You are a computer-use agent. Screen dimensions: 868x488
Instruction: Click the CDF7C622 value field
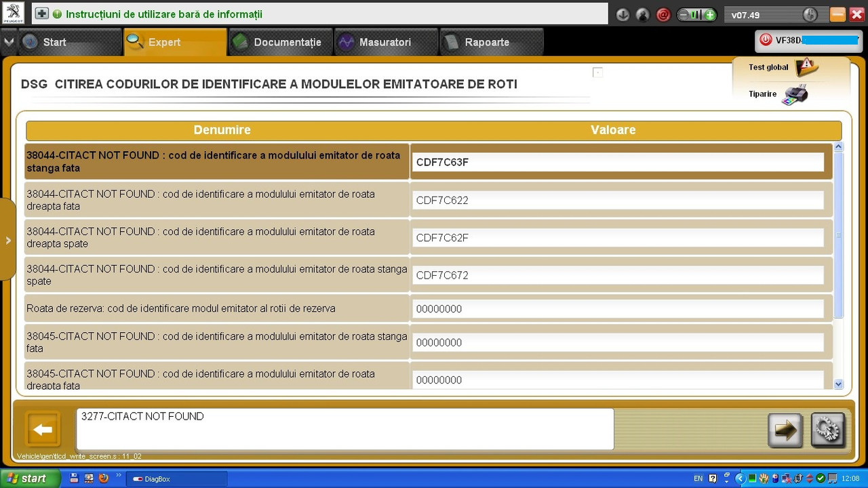(x=618, y=201)
